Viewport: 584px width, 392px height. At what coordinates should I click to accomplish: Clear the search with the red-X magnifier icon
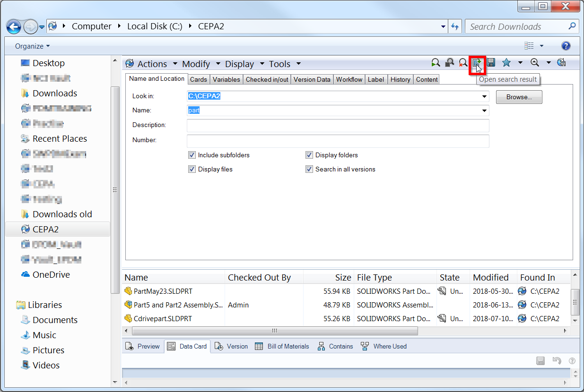463,63
